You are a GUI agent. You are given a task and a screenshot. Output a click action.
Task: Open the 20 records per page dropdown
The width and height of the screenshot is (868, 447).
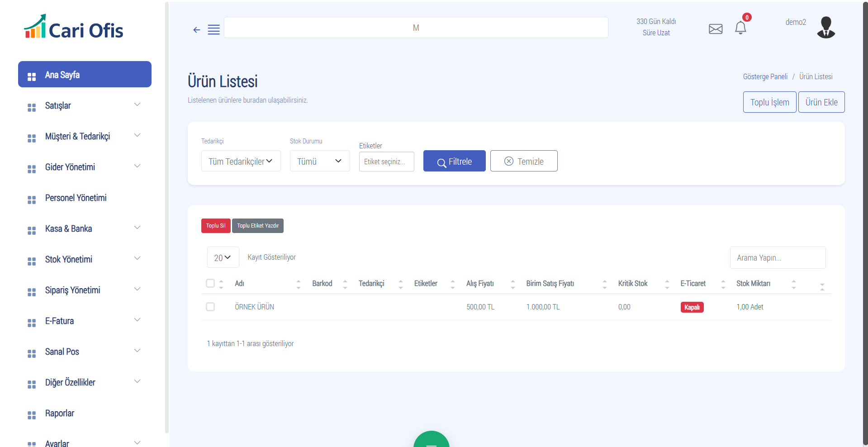223,257
